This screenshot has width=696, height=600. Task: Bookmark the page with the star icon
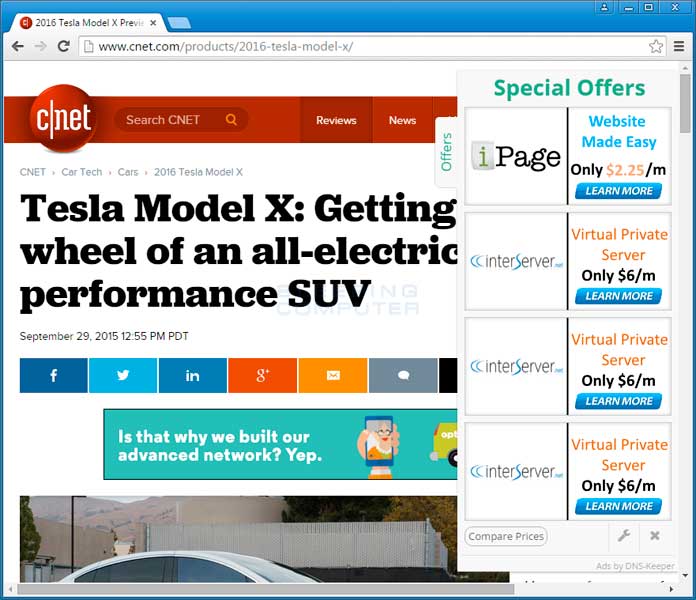(656, 46)
